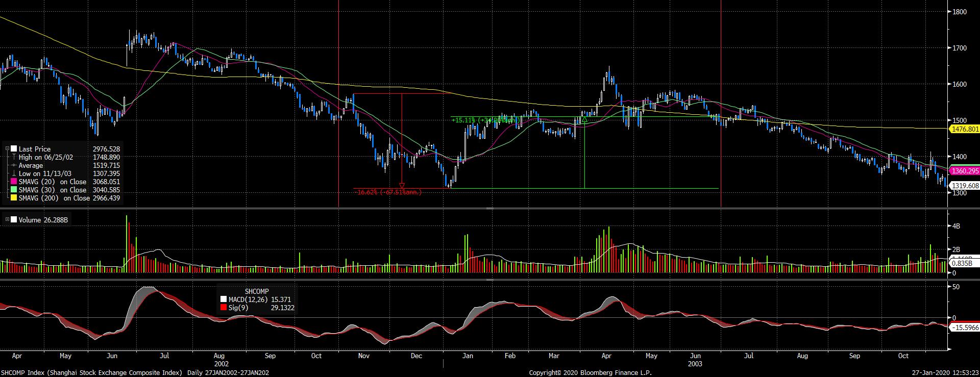Screen dimensions: 980x377
Task: Click the Sig(9) 29.1322 legend row
Action: click(257, 308)
